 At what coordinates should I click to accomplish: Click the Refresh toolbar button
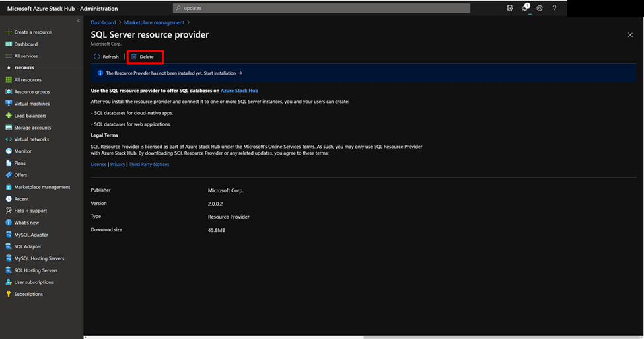106,57
